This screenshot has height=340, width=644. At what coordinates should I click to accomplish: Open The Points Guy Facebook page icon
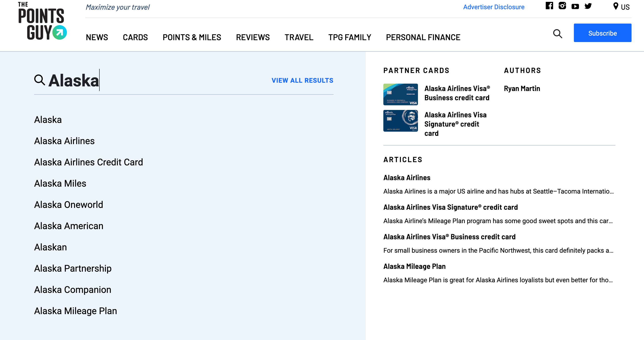point(549,6)
